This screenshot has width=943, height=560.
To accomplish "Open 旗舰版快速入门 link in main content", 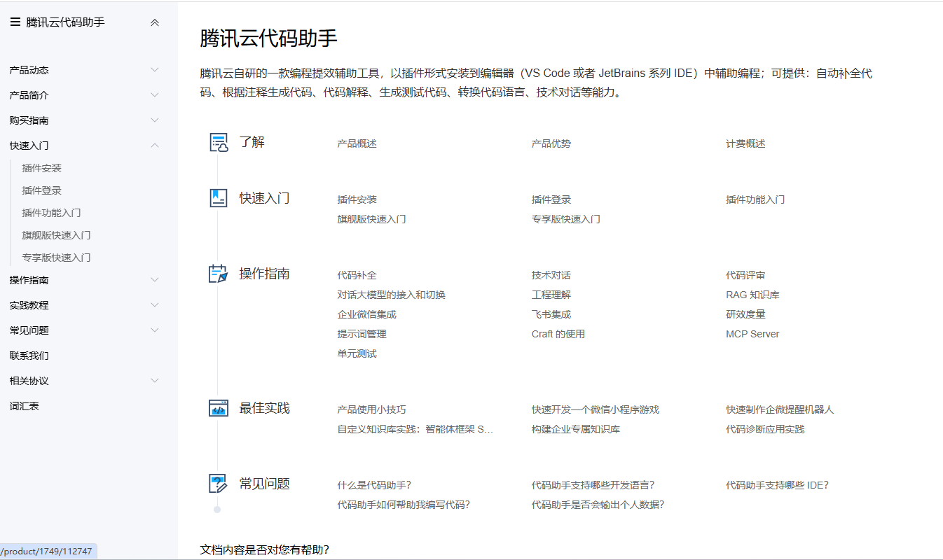I will click(372, 219).
